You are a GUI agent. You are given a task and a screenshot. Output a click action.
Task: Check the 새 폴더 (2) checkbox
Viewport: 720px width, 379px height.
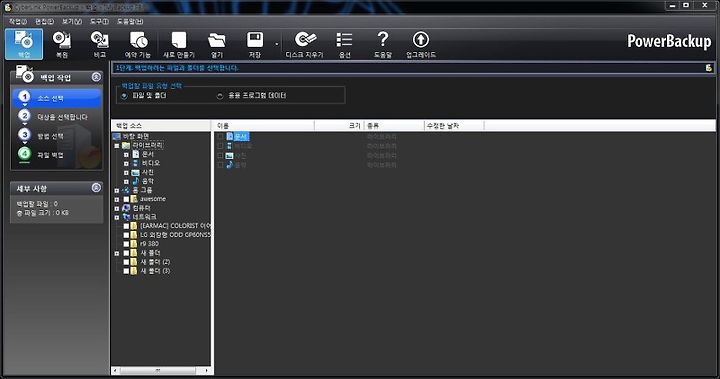[x=126, y=262]
